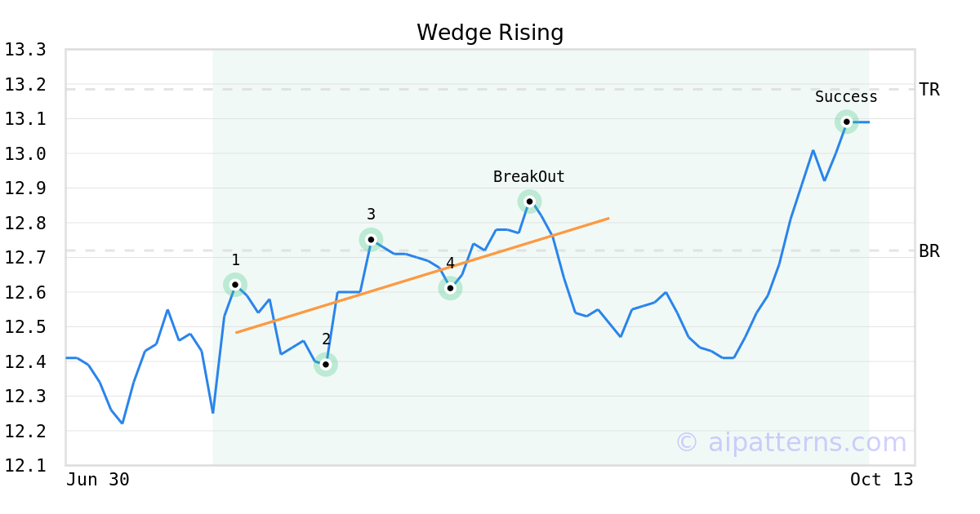Image resolution: width=980 pixels, height=514 pixels.
Task: Click the pattern point 2 marker
Action: point(326,365)
